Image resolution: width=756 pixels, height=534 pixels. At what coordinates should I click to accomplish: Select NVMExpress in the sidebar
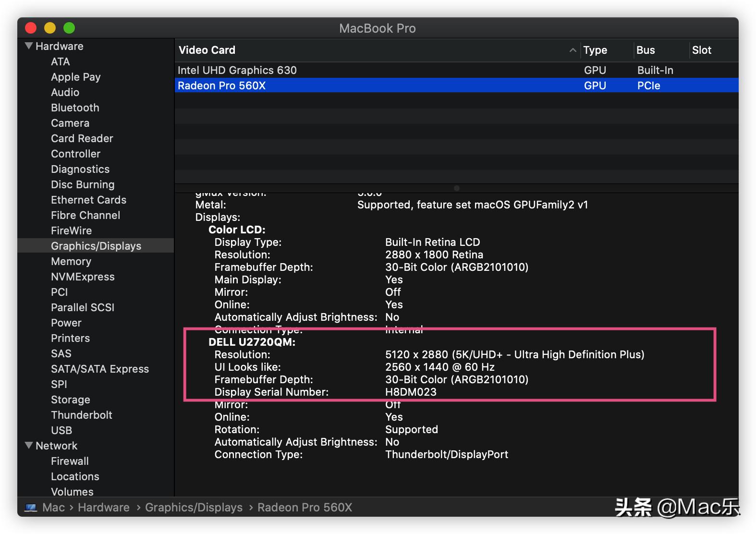pyautogui.click(x=83, y=277)
